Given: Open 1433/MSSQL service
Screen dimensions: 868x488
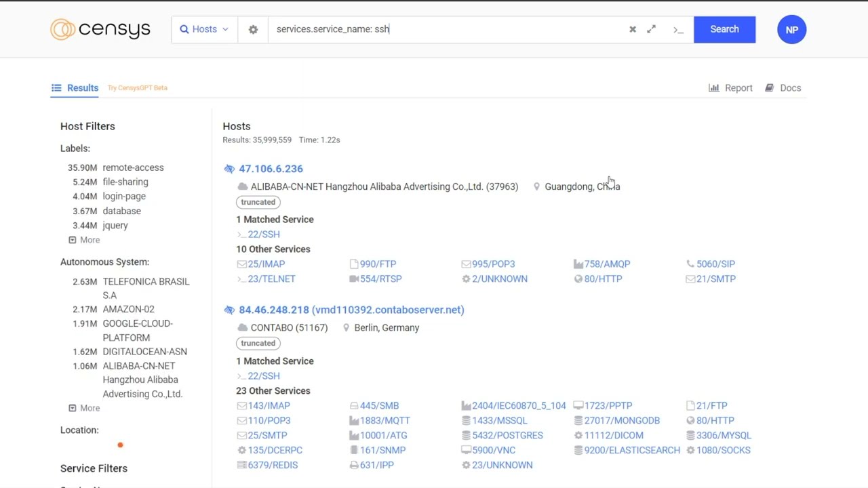Looking at the screenshot, I should 494,420.
